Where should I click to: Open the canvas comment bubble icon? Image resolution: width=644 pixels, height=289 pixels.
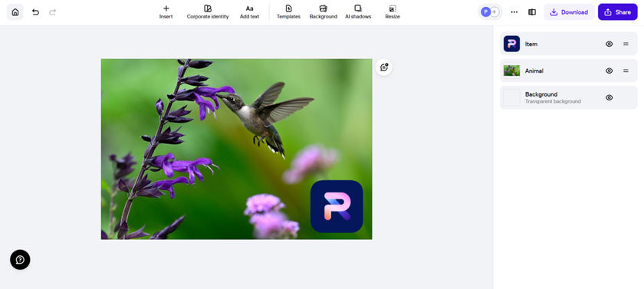coord(384,67)
